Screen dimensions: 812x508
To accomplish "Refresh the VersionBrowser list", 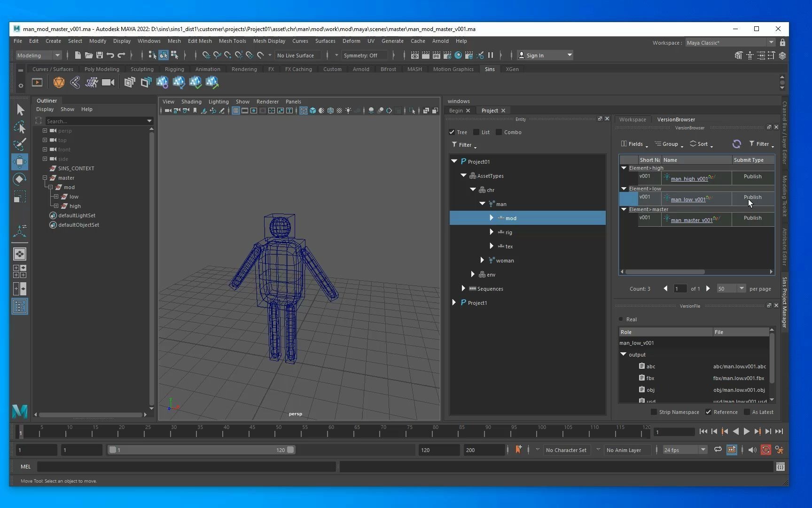I will click(736, 144).
